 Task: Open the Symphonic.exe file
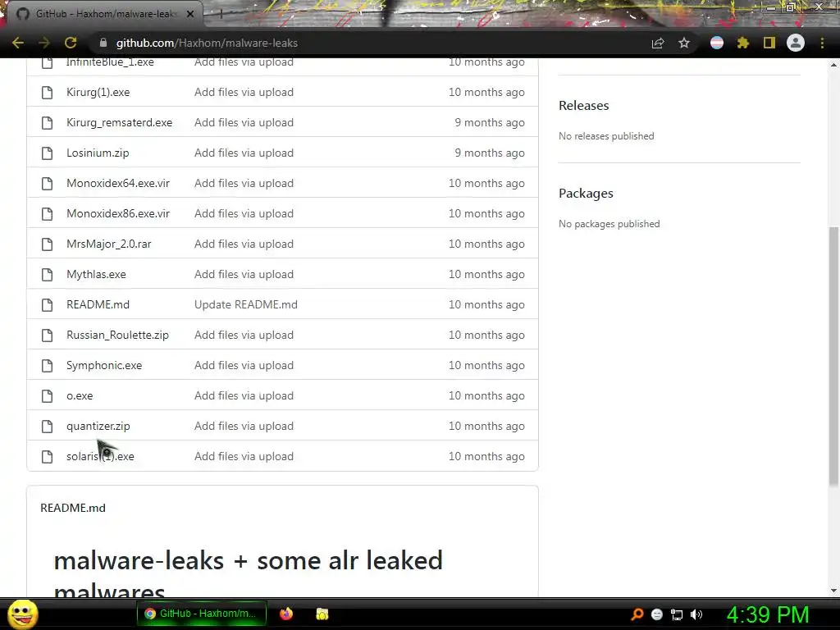(104, 365)
